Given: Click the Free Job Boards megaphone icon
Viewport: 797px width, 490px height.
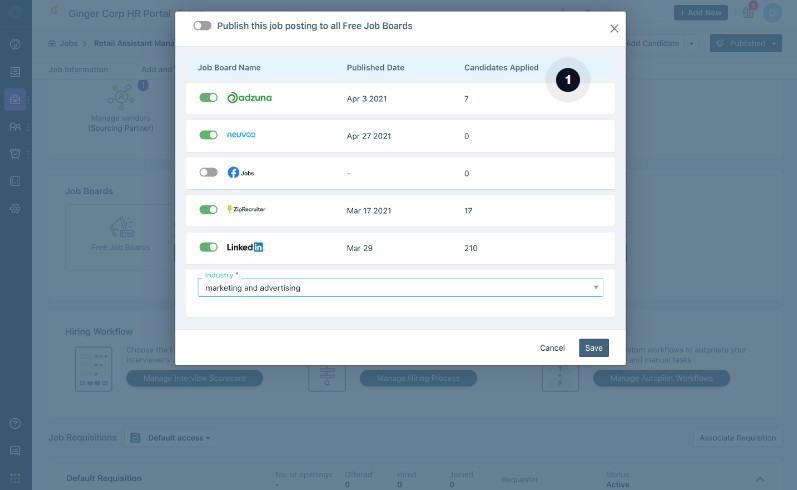Looking at the screenshot, I should (121, 227).
